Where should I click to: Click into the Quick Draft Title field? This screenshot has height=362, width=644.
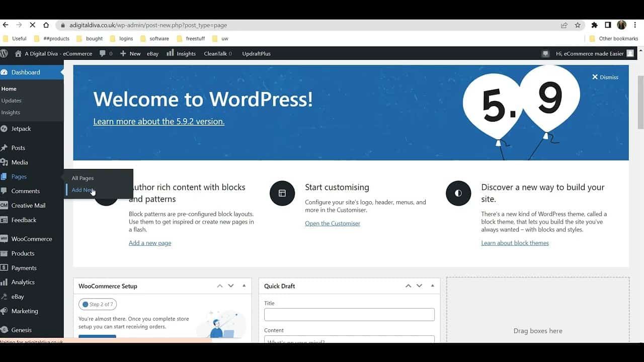point(349,314)
